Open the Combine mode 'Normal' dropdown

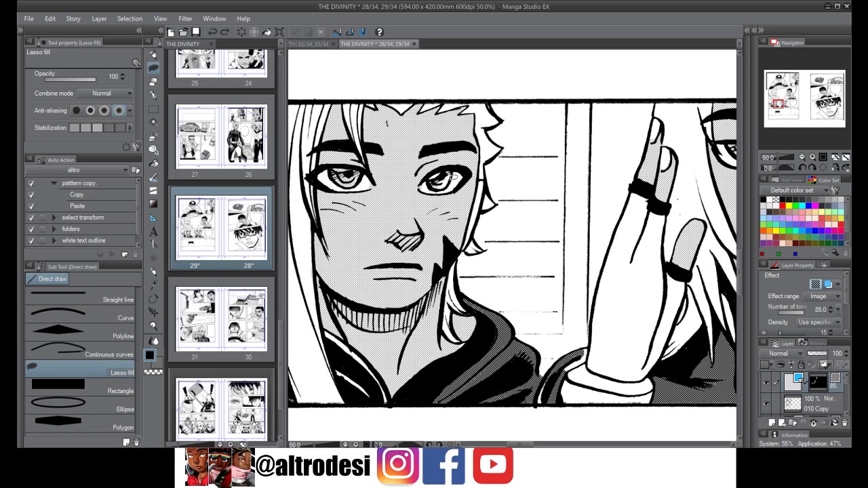pyautogui.click(x=105, y=94)
